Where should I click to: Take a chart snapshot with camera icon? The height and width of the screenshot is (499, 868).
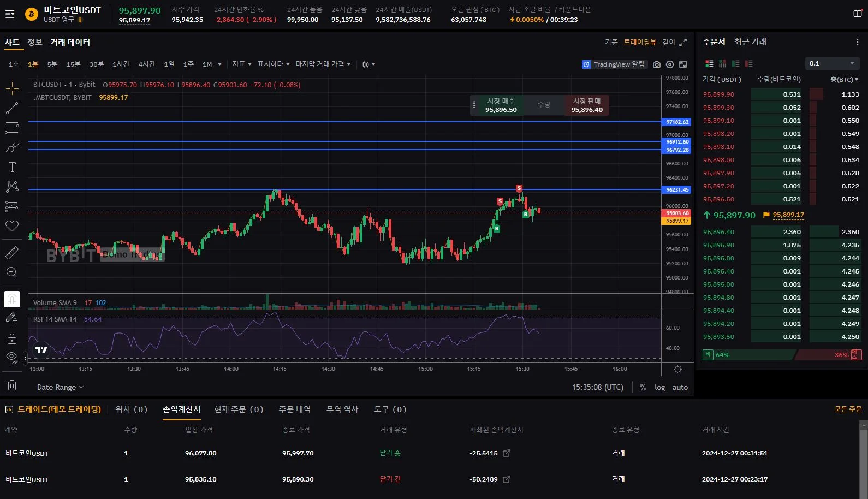pyautogui.click(x=657, y=64)
